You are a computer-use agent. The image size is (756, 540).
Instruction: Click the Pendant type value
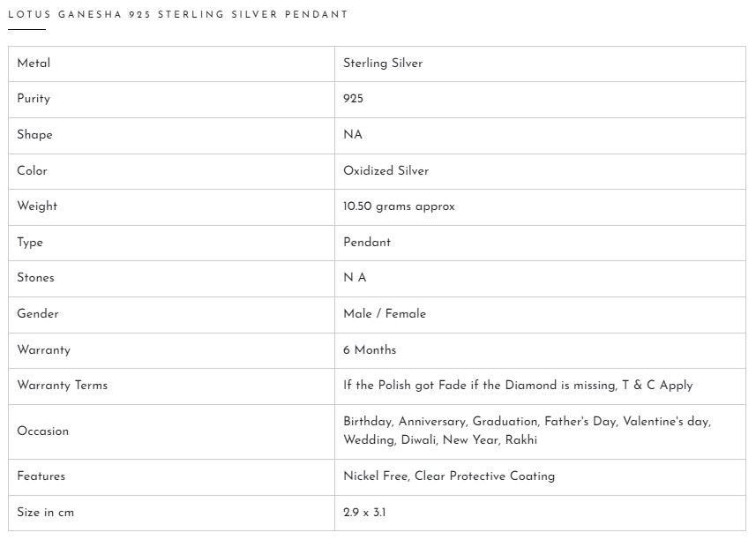367,242
